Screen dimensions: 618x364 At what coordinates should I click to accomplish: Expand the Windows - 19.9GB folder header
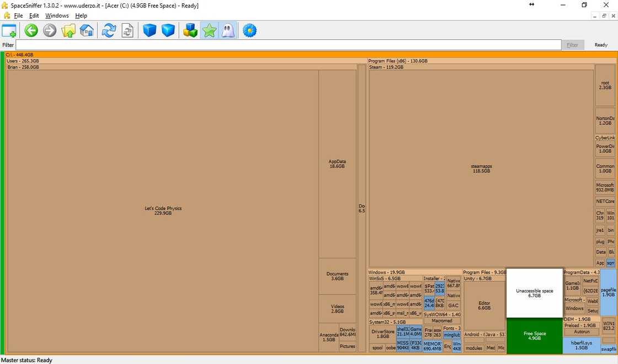coord(386,272)
